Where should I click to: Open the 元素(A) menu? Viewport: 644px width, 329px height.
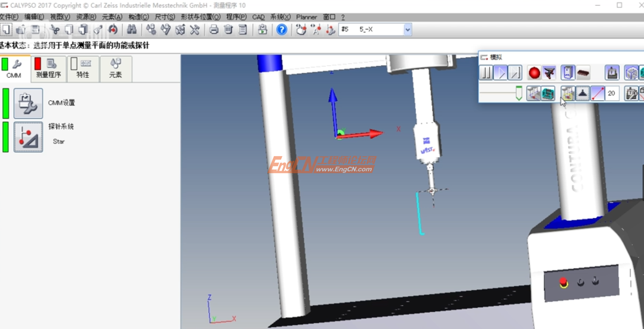tap(112, 17)
